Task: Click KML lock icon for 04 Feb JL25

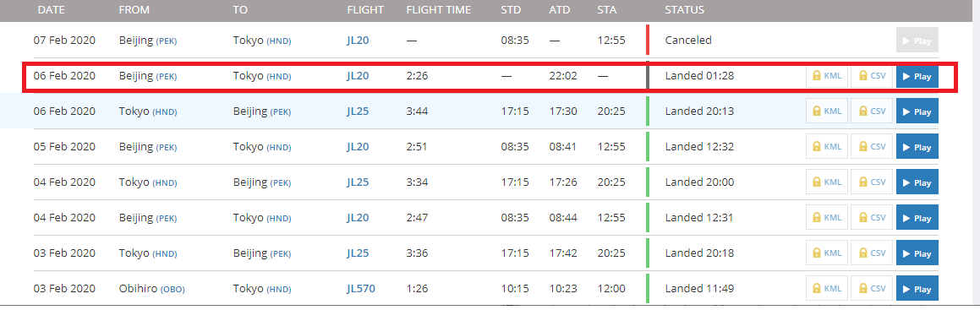Action: pyautogui.click(x=816, y=182)
